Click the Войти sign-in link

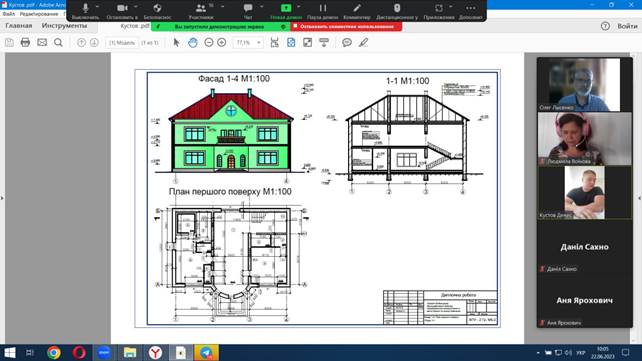pos(627,26)
